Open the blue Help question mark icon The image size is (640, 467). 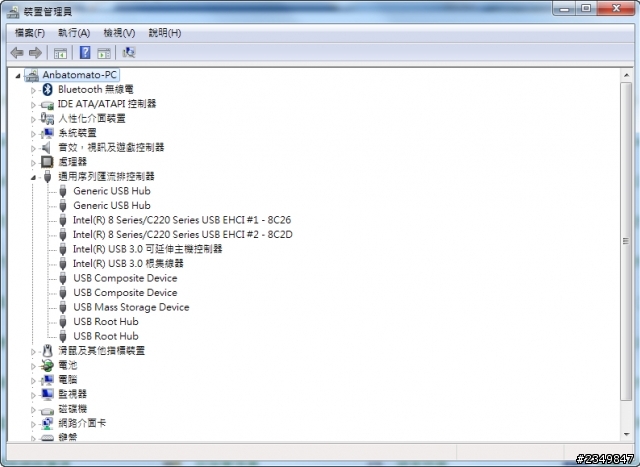point(85,52)
